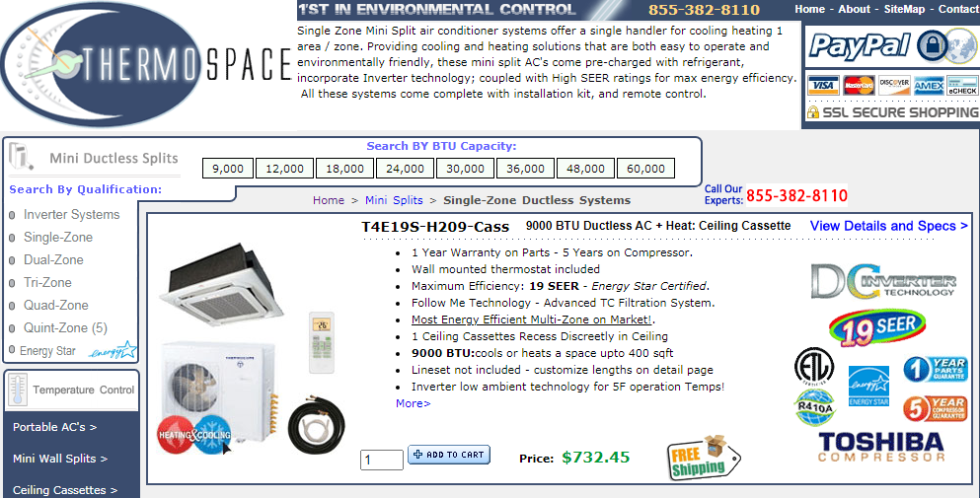Click the Toshiba Compressor logo

click(x=881, y=448)
